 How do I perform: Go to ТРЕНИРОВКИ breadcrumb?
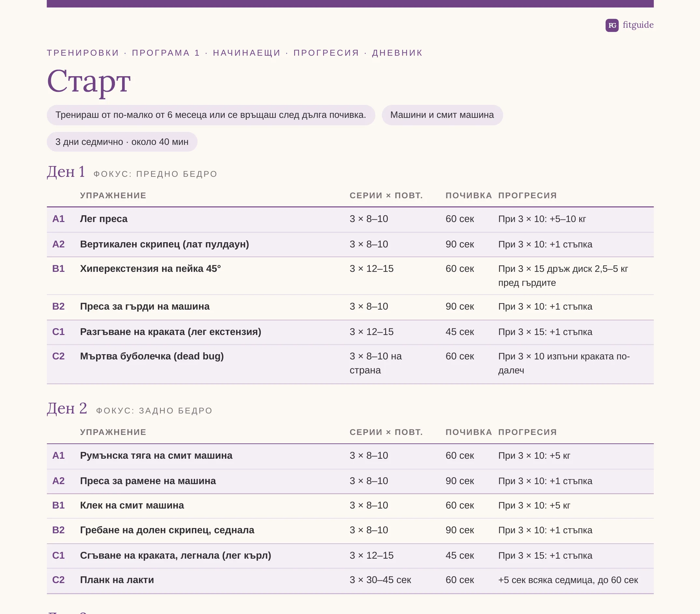[x=83, y=53]
